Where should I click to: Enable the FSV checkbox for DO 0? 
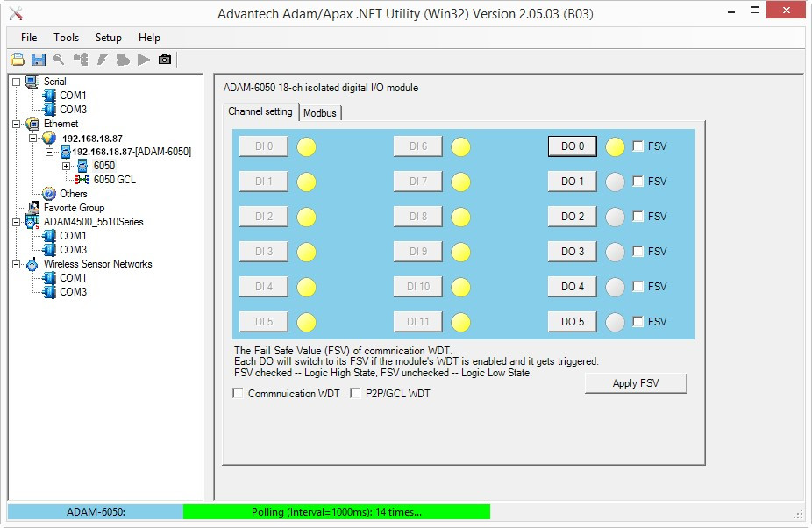click(x=638, y=146)
